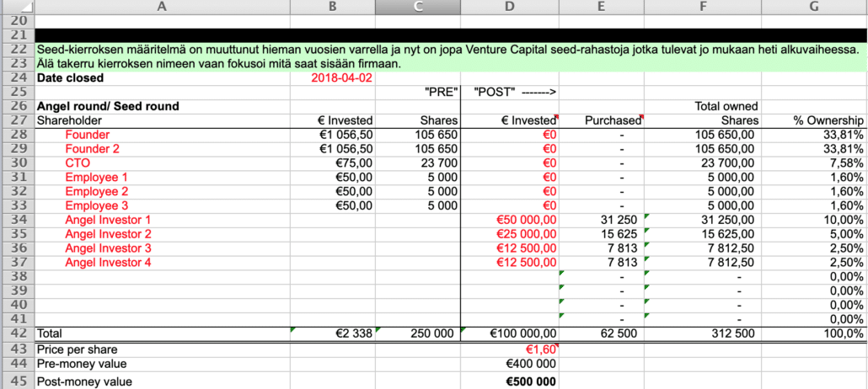Click the €500 000 post-money cell
868x389 pixels.
coord(509,381)
